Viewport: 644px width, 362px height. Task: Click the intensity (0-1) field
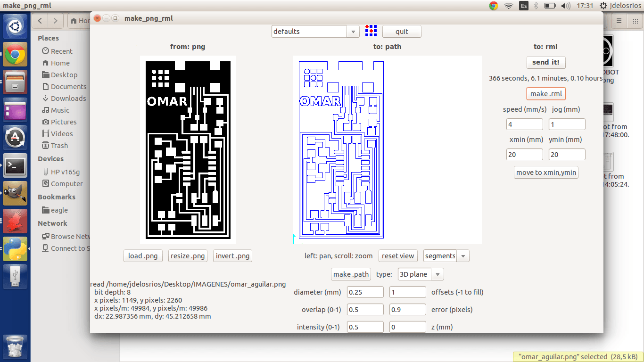[365, 327]
